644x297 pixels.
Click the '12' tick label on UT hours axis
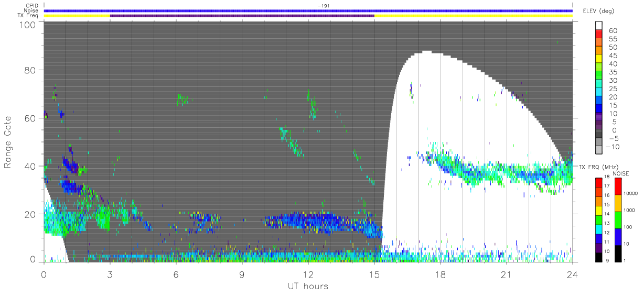(x=308, y=274)
